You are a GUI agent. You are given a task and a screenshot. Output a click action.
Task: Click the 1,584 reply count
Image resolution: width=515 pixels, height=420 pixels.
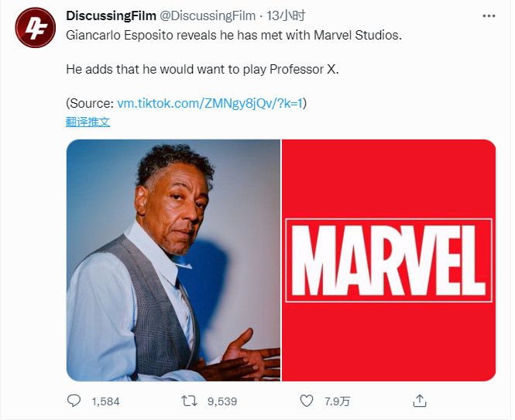tap(105, 401)
